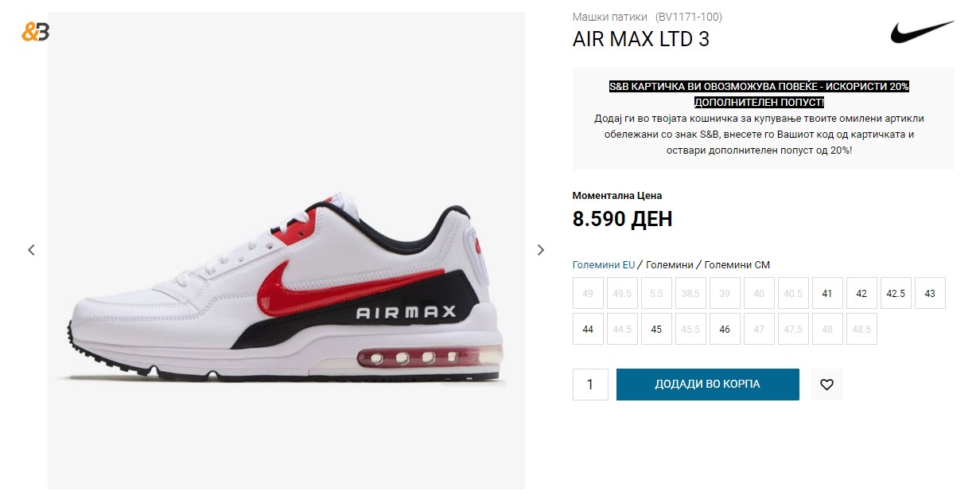The image size is (980, 496).
Task: Select shoe size 43
Action: pos(930,293)
